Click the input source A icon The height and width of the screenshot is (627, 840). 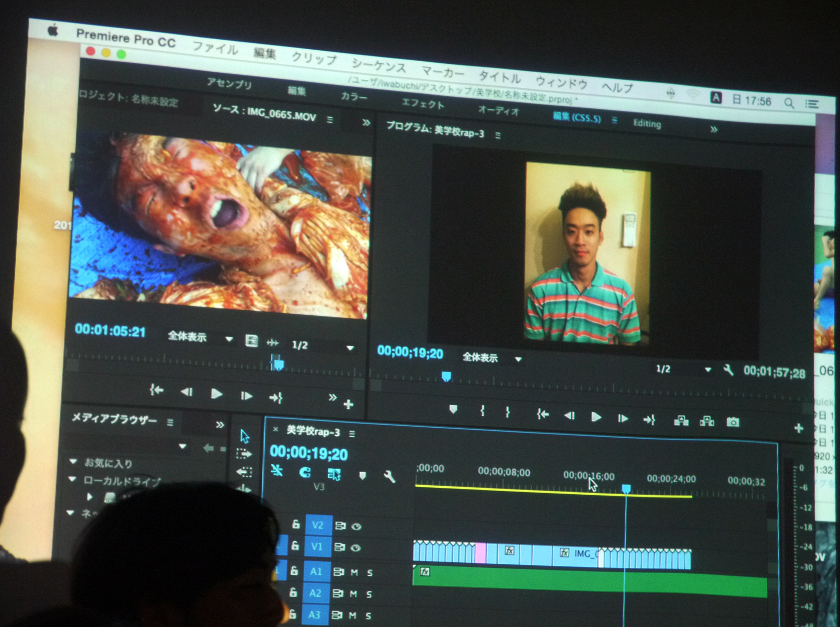(x=716, y=97)
